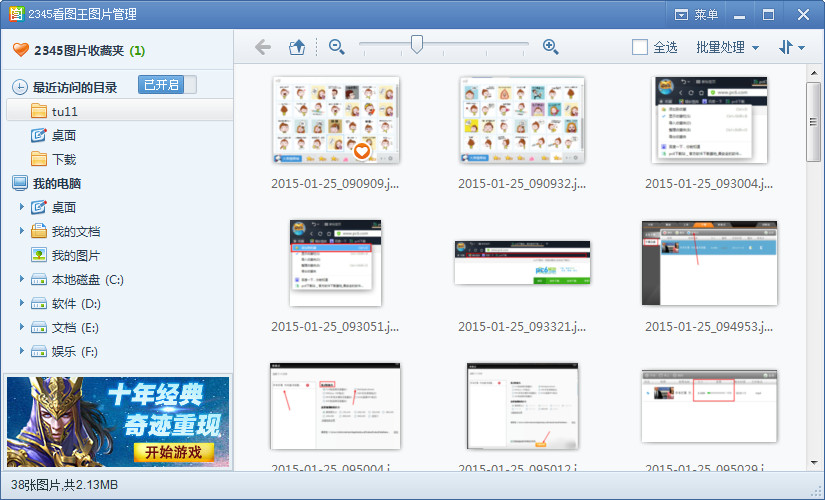The height and width of the screenshot is (500, 825).
Task: Select thumbnail 2015-01-25_093004
Action: (x=709, y=120)
